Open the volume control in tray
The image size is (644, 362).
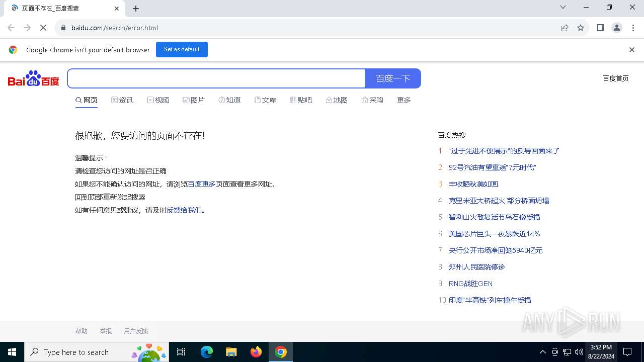point(579,352)
